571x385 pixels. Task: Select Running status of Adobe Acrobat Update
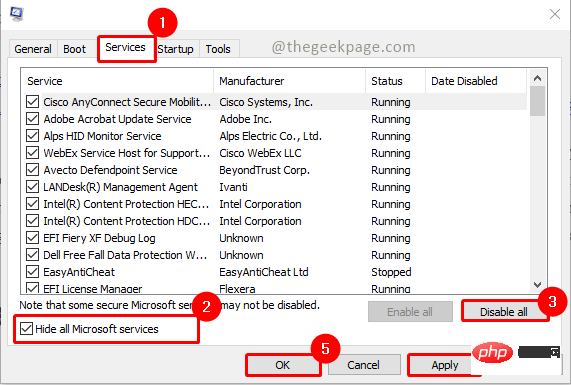391,119
